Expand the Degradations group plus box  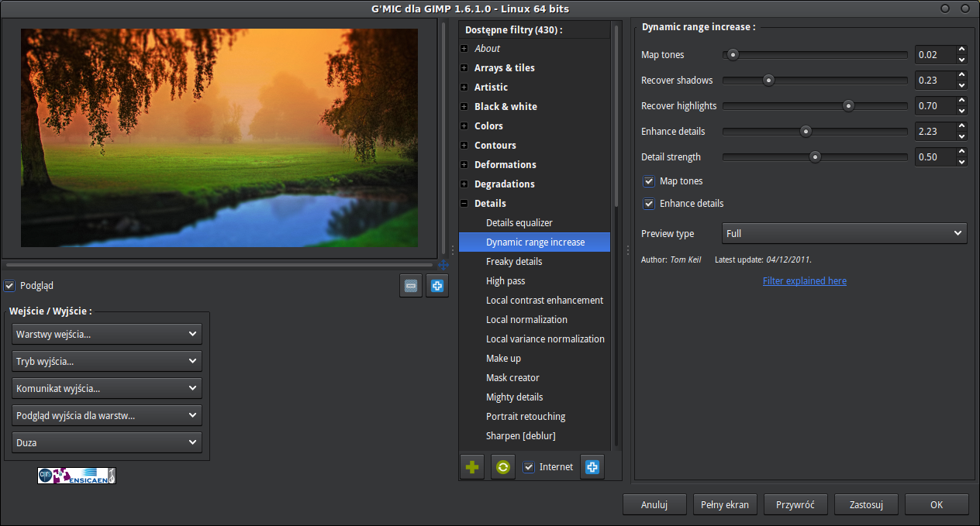pyautogui.click(x=464, y=184)
